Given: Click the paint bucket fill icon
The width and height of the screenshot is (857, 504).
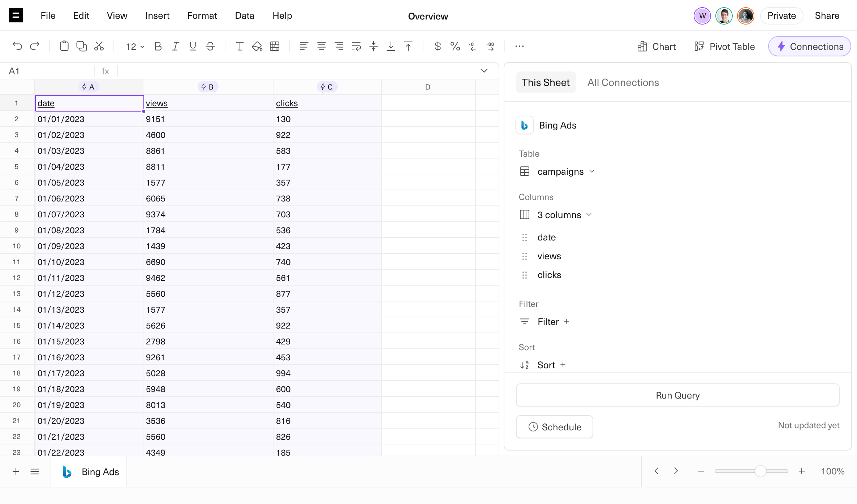Looking at the screenshot, I should point(257,46).
